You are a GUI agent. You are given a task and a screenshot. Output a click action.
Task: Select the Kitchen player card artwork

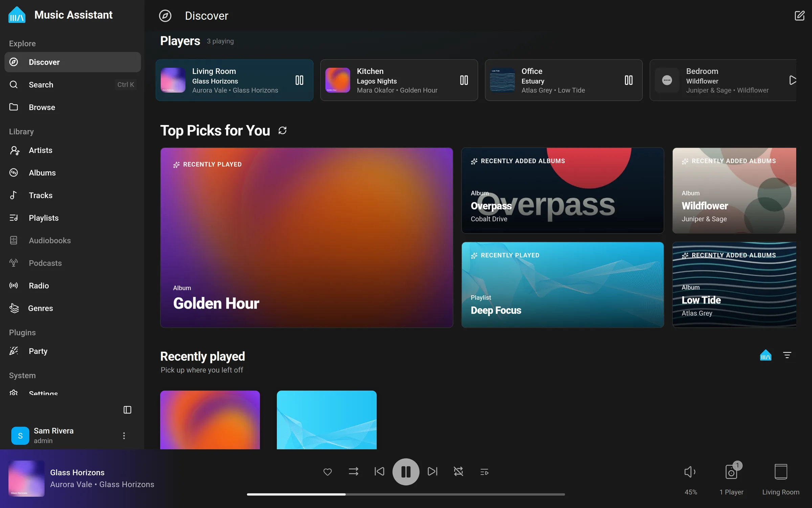click(x=338, y=80)
